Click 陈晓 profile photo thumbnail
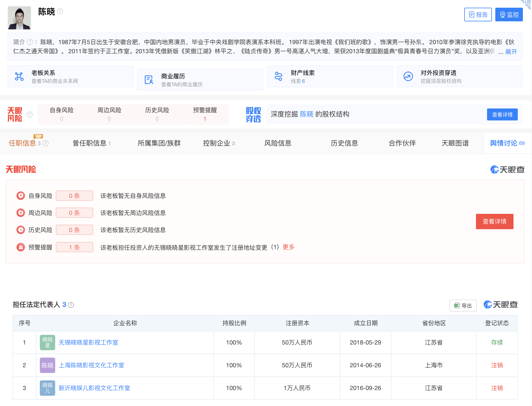The image size is (532, 406). [19, 18]
